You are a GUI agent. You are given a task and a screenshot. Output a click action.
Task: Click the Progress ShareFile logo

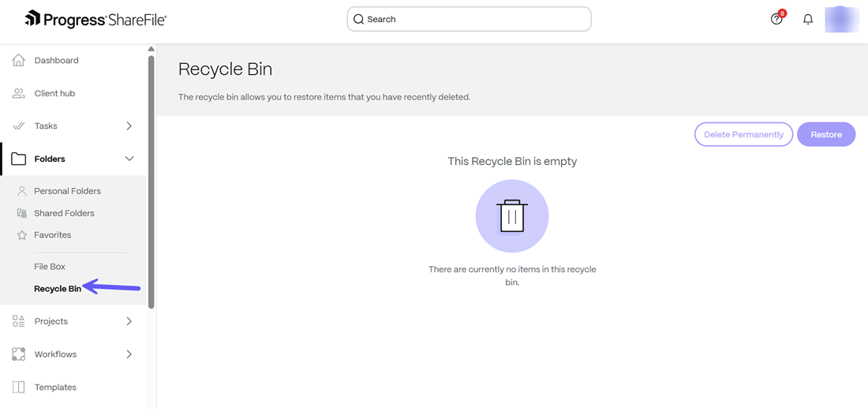pos(95,20)
